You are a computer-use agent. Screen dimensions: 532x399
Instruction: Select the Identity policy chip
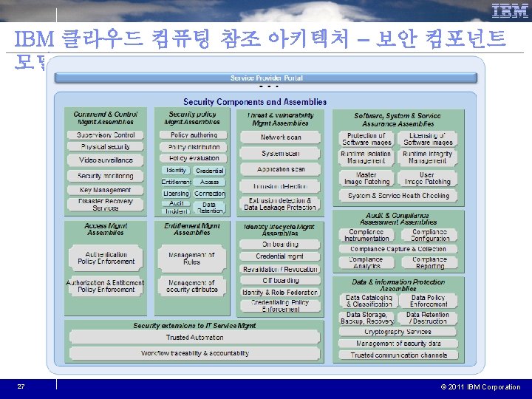click(176, 171)
